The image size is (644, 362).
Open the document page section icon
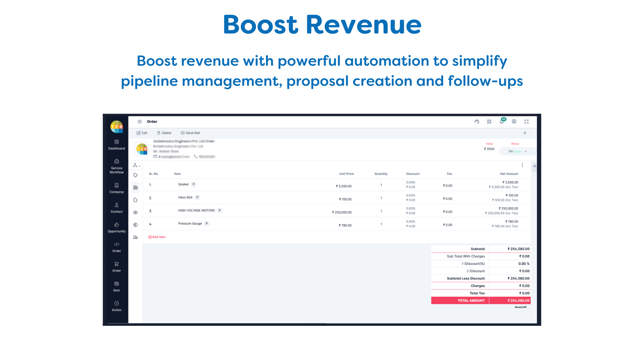(136, 200)
